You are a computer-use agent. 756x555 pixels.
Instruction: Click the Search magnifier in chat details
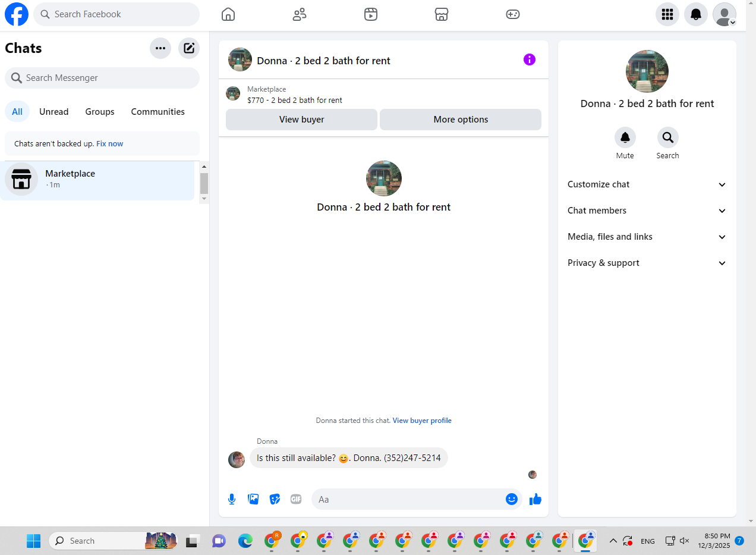668,137
